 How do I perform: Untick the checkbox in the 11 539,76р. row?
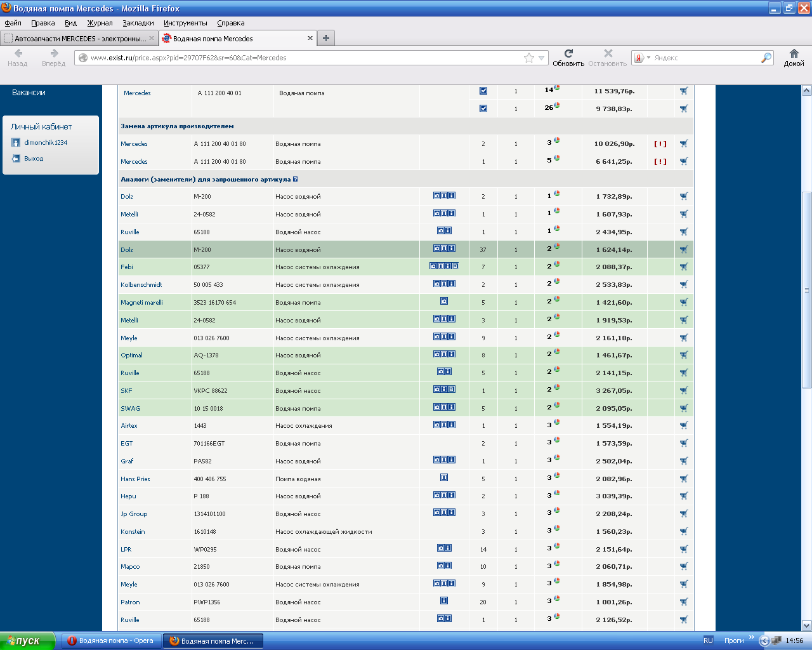click(483, 91)
